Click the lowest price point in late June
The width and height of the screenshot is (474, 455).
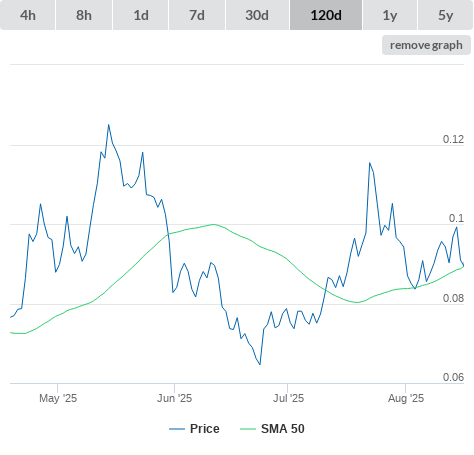(x=260, y=364)
